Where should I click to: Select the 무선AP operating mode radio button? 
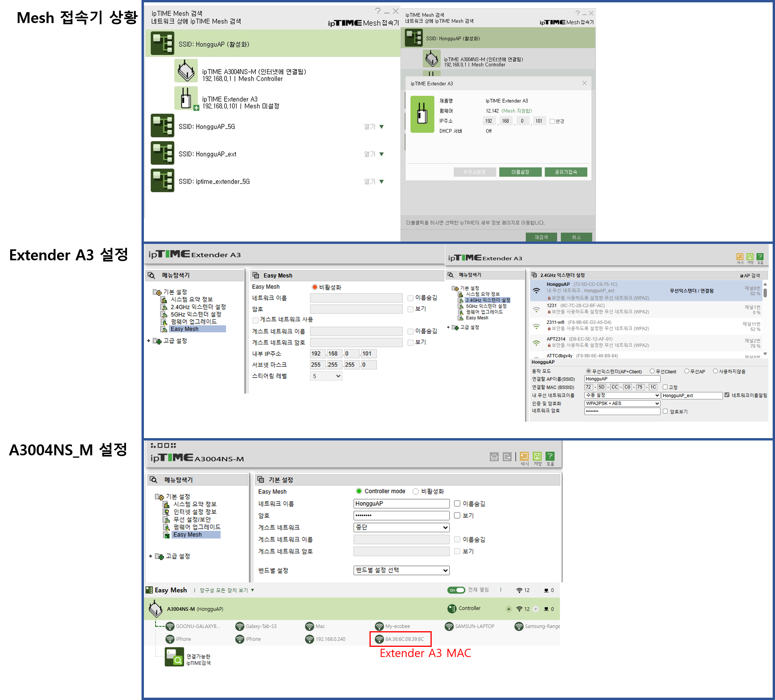click(x=686, y=371)
